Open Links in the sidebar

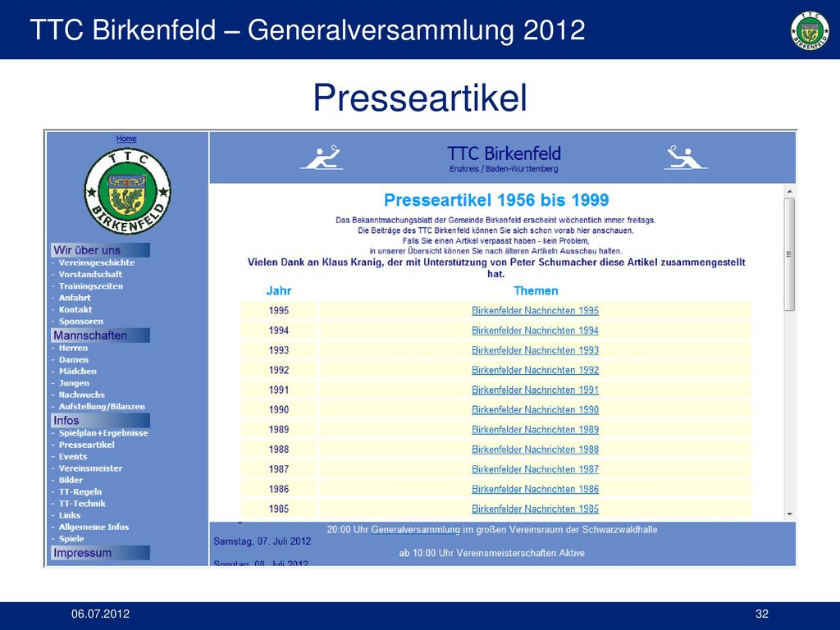70,515
